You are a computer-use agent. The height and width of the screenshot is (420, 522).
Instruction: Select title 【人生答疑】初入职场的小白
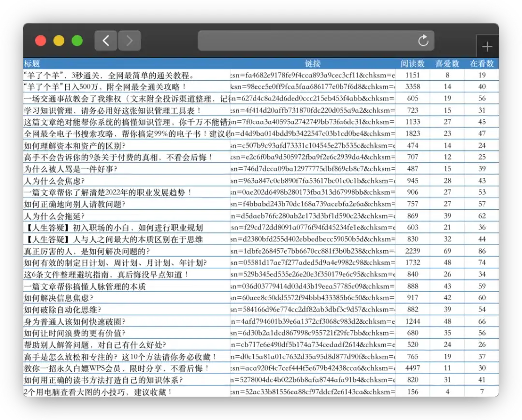tap(113, 228)
